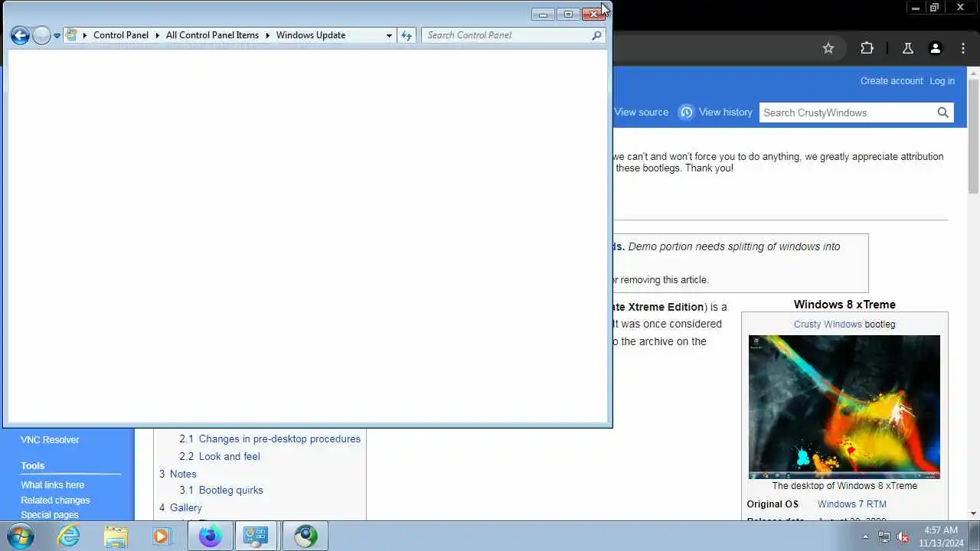Open the browser extensions puzzle icon
The width and height of the screenshot is (980, 551).
click(x=867, y=48)
